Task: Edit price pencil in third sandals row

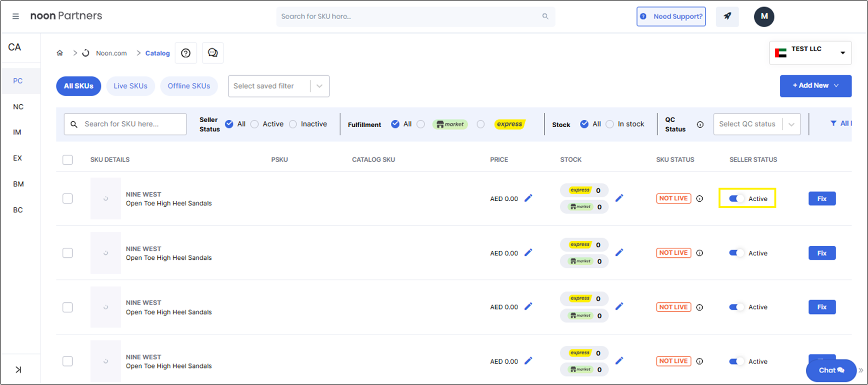Action: click(x=528, y=306)
